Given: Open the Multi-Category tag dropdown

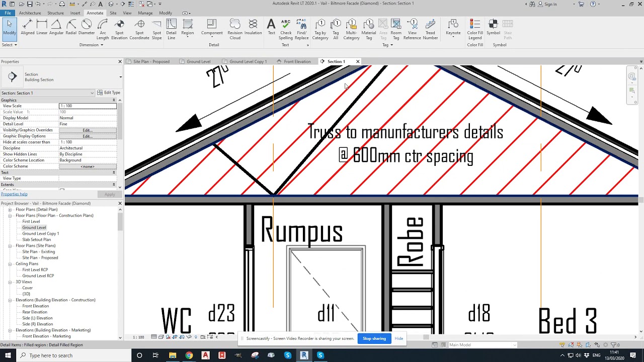Looking at the screenshot, I should 351,29.
